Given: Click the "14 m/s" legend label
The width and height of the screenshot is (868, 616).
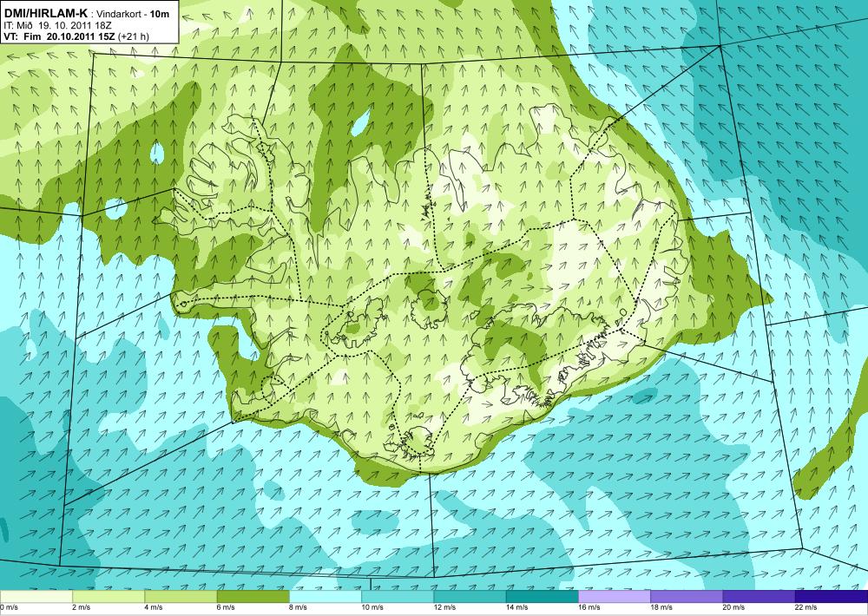Looking at the screenshot, I should [516, 607].
